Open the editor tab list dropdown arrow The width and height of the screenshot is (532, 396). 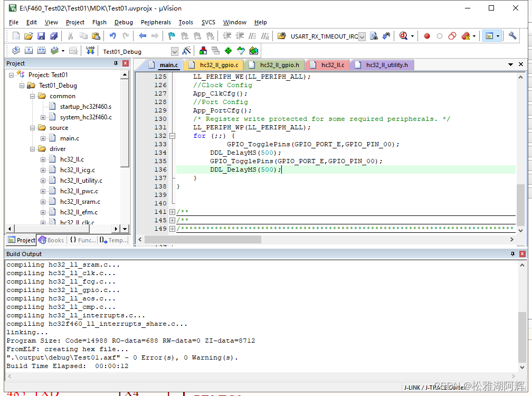tap(510, 64)
